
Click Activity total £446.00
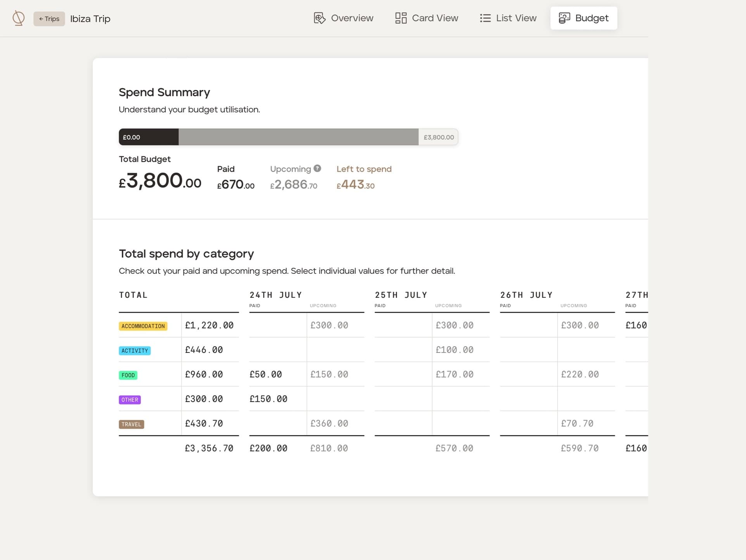point(204,350)
